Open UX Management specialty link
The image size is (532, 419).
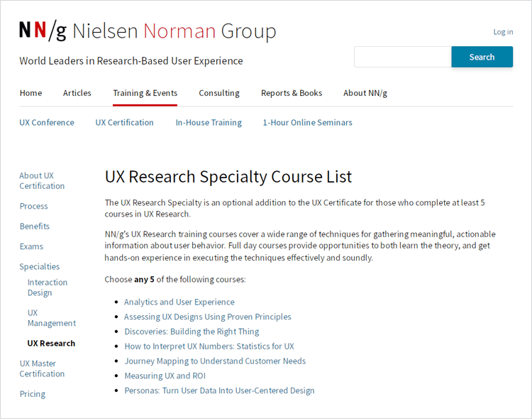52,317
